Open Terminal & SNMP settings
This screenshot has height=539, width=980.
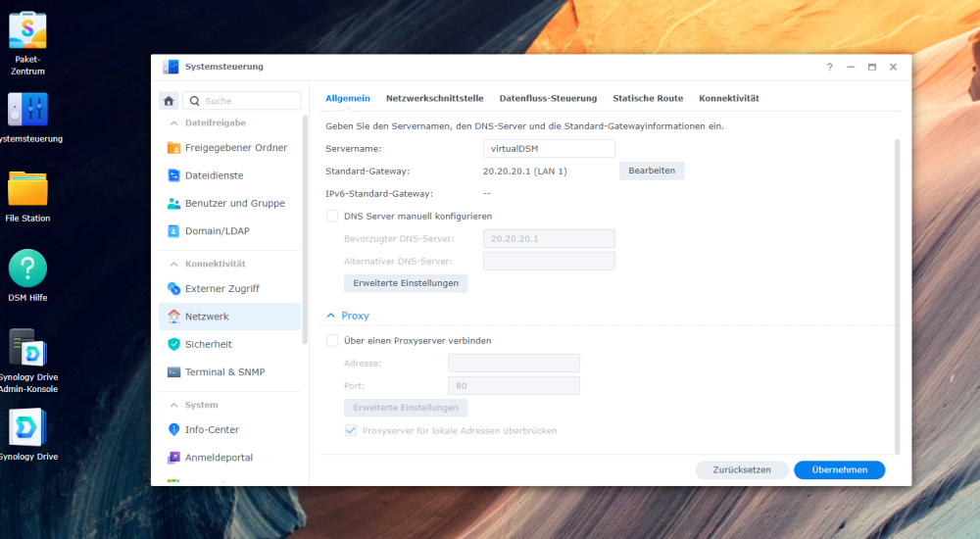coord(230,372)
